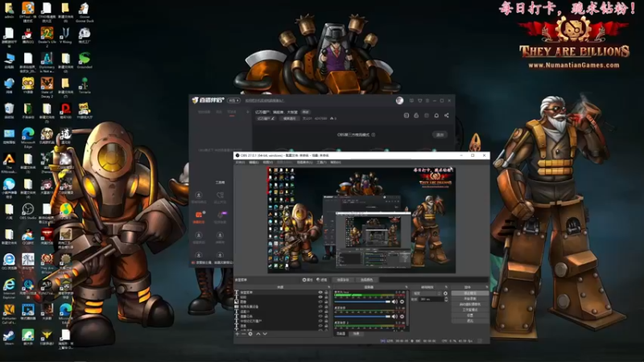Click orange toolbox icon in companion sidebar
644x362 pixels.
point(199,215)
